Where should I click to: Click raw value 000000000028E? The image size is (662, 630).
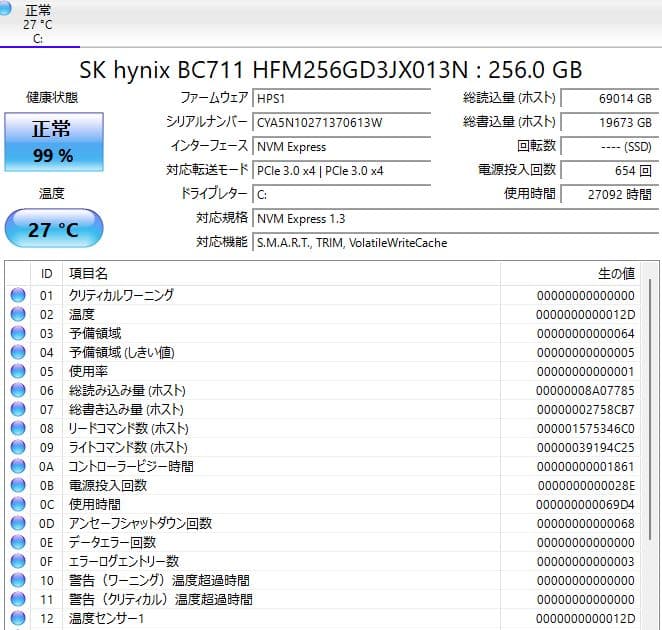click(586, 486)
